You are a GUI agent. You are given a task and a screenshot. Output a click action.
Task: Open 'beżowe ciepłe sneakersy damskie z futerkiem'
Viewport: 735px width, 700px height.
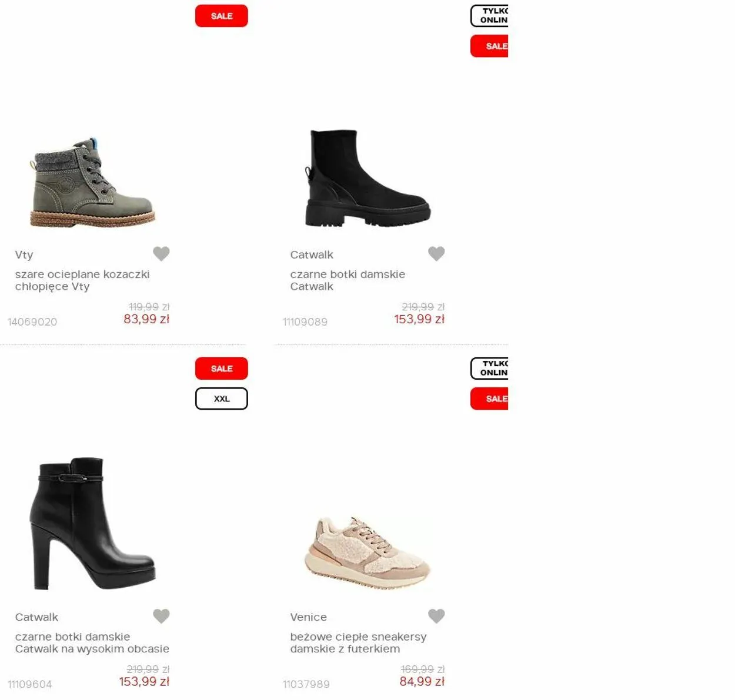coord(358,643)
